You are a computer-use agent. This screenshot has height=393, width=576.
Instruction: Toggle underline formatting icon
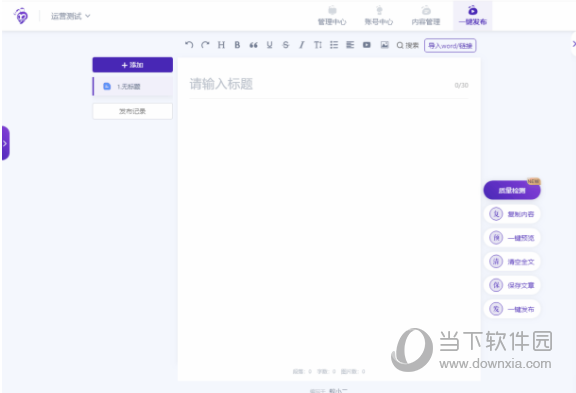(270, 45)
